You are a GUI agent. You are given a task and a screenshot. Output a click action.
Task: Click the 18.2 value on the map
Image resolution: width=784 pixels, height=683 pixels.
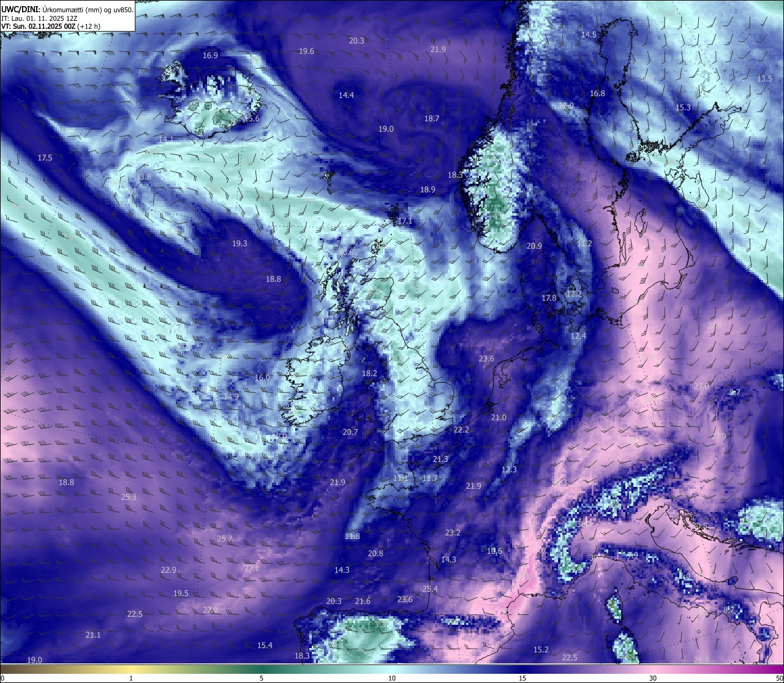369,373
